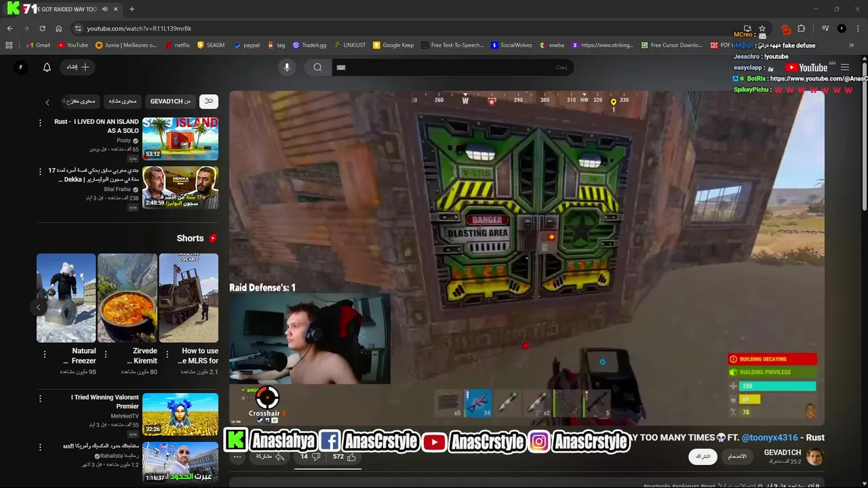The height and width of the screenshot is (488, 868).
Task: Open the Dekka prison story video thumbnail
Action: [180, 188]
